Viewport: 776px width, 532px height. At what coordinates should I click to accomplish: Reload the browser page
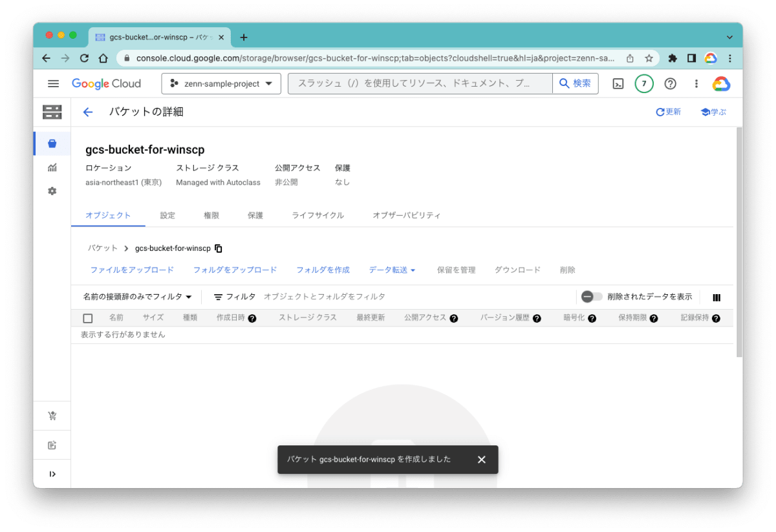(x=84, y=58)
